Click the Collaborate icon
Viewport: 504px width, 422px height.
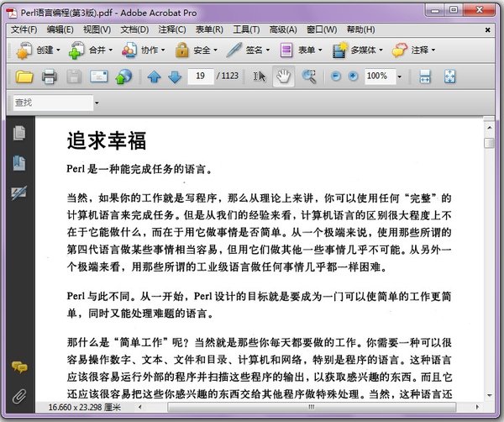(129, 50)
